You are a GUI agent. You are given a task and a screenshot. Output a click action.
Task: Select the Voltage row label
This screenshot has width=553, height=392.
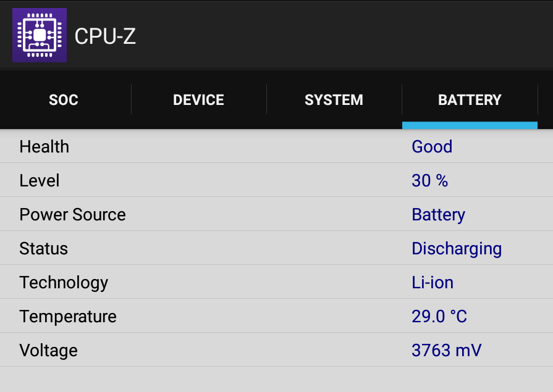(x=48, y=351)
